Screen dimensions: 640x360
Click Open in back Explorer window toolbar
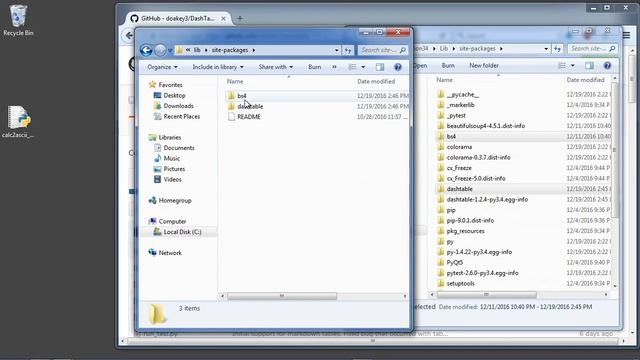(420, 65)
